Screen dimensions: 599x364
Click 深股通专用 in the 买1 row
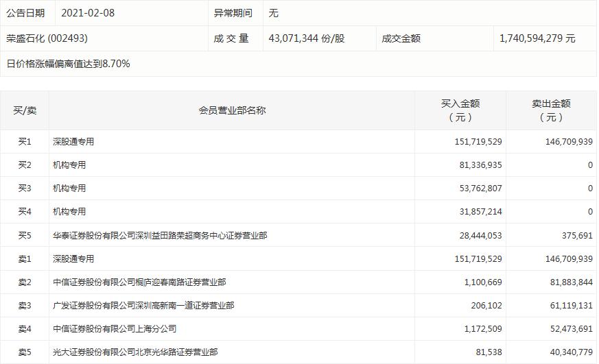click(73, 142)
